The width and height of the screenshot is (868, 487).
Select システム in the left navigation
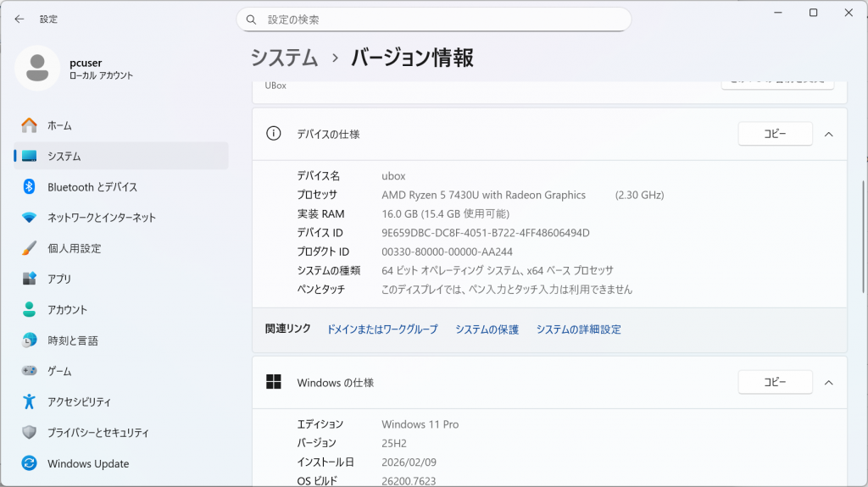(64, 157)
